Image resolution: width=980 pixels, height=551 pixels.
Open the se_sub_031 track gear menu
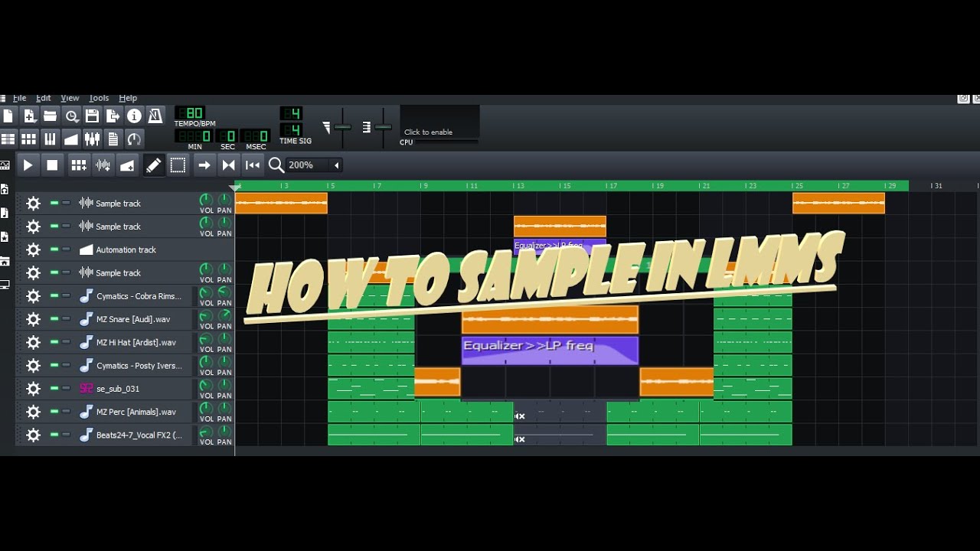(x=33, y=388)
